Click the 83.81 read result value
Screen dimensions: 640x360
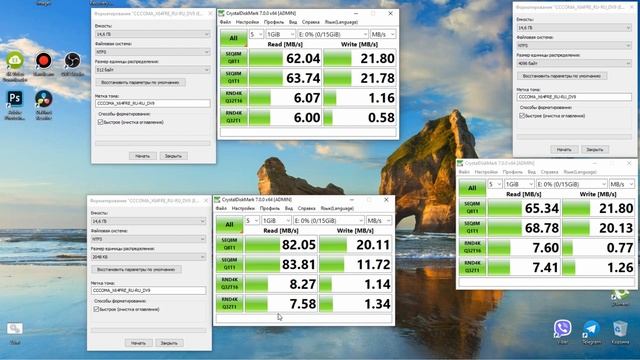tap(299, 264)
